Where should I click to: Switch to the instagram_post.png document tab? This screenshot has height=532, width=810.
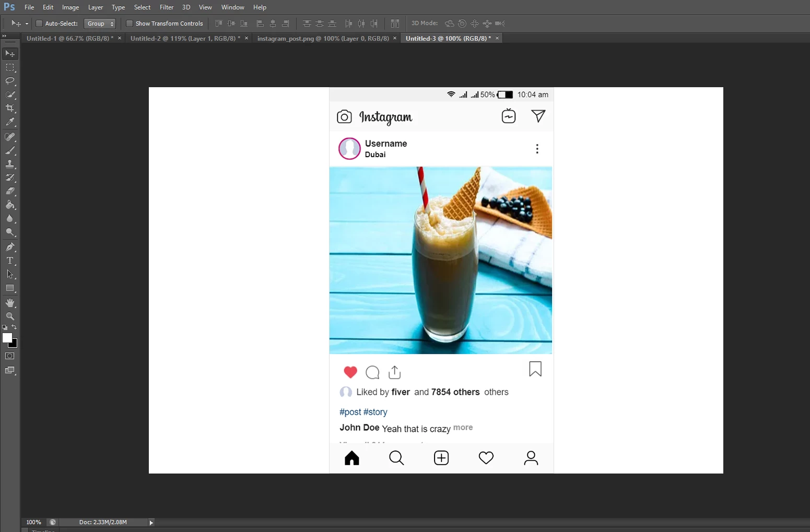323,39
